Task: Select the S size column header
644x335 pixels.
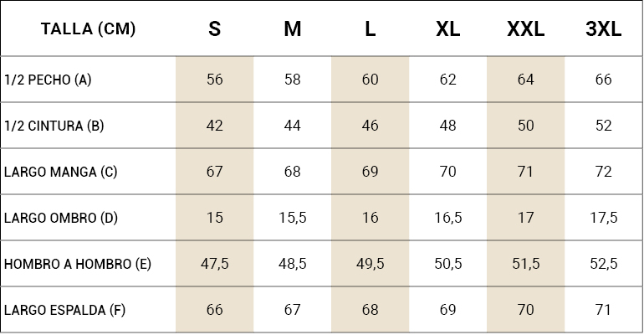Action: [214, 28]
